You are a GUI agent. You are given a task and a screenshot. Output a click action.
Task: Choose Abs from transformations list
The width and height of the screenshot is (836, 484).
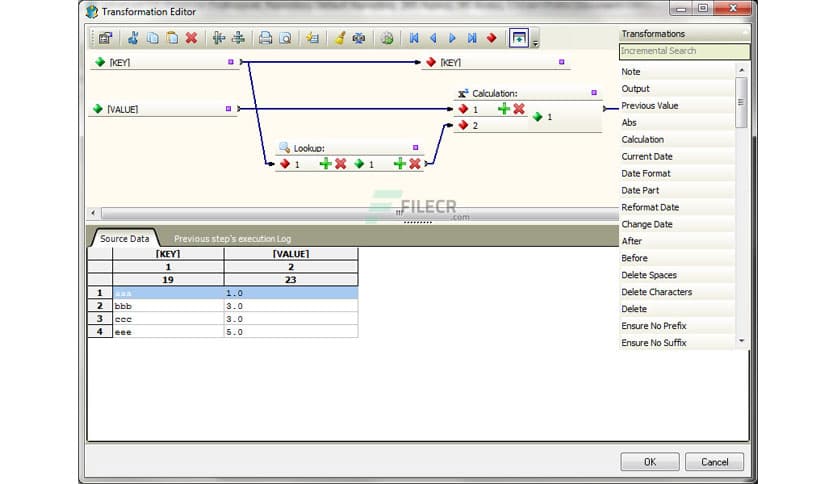tap(677, 123)
